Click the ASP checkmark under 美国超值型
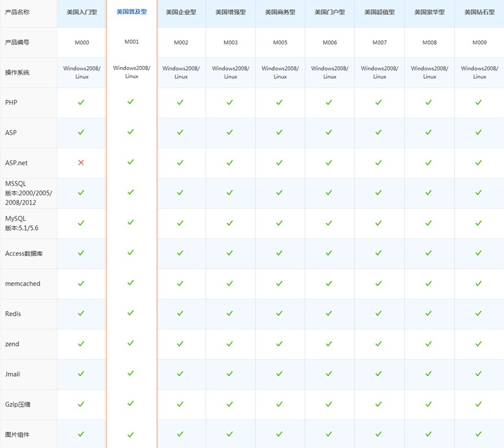 379,133
